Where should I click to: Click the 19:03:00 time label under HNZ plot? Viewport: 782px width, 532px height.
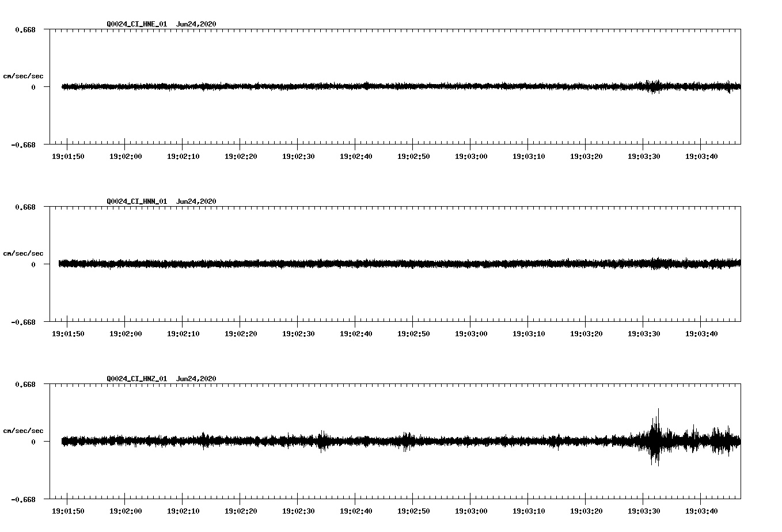click(471, 511)
